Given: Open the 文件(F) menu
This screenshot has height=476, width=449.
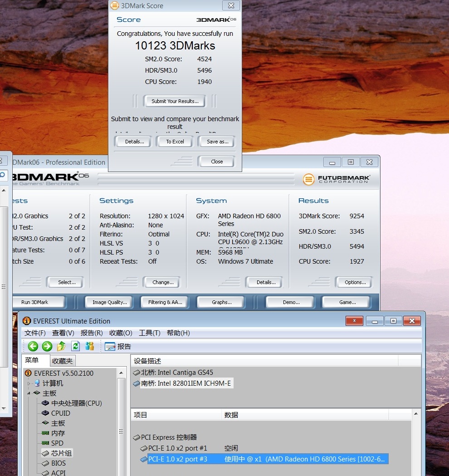Looking at the screenshot, I should click(35, 333).
